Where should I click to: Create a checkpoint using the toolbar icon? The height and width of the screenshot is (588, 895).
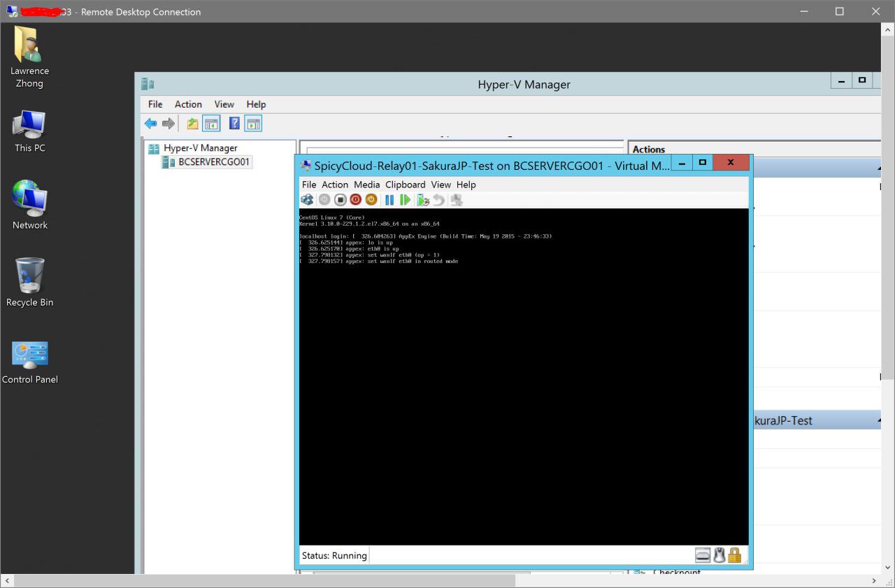tap(422, 200)
